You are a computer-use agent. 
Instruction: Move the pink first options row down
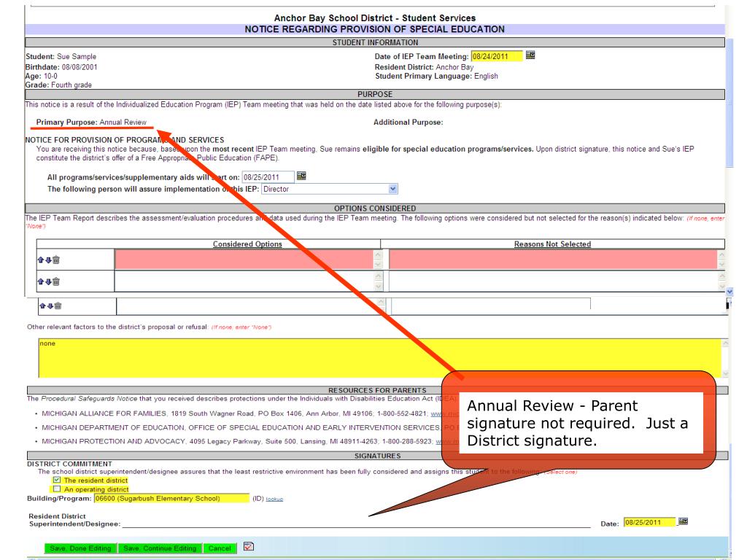pos(48,260)
